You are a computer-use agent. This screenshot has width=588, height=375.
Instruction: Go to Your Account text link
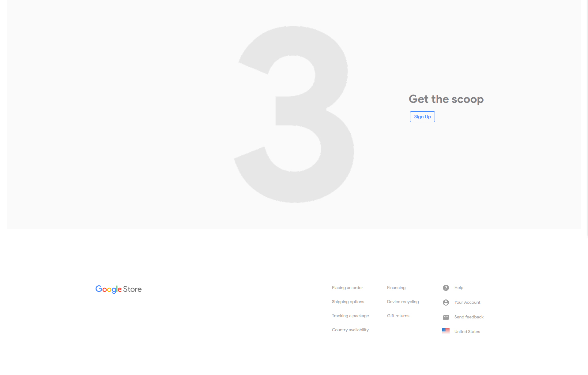pyautogui.click(x=467, y=303)
